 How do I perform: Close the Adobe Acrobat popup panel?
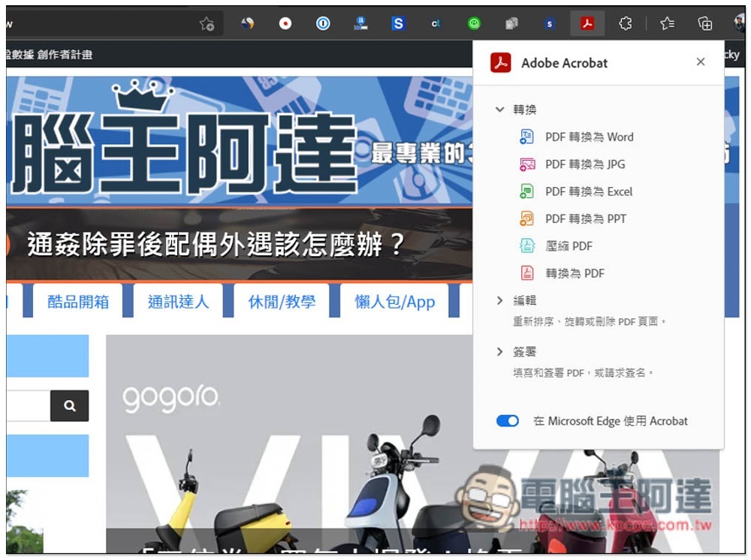tap(701, 62)
